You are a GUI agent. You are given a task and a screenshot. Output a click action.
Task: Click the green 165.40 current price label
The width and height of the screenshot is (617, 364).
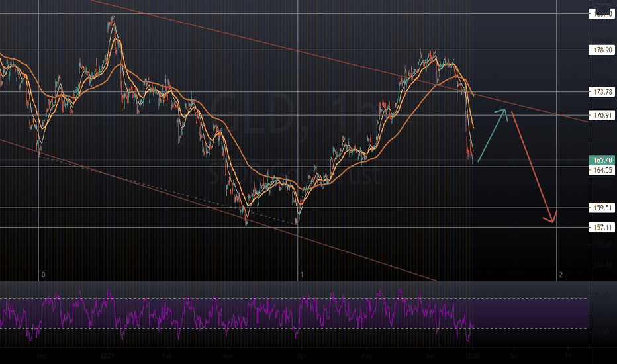(x=602, y=160)
